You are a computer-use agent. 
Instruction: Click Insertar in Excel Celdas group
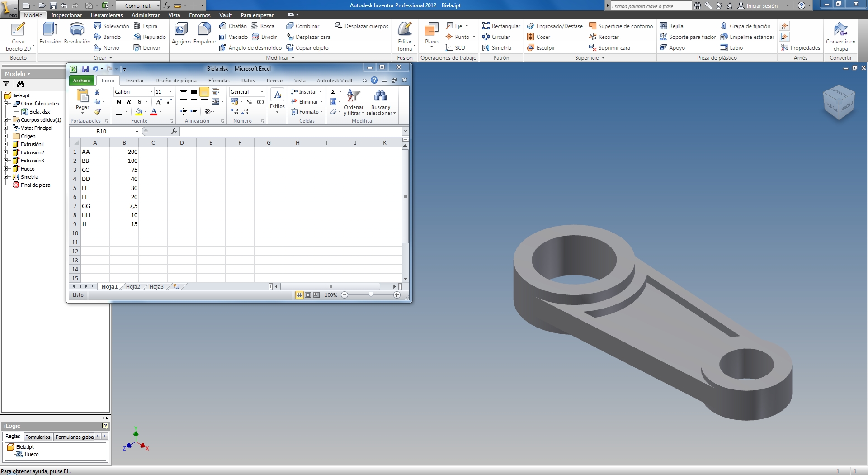[x=306, y=92]
